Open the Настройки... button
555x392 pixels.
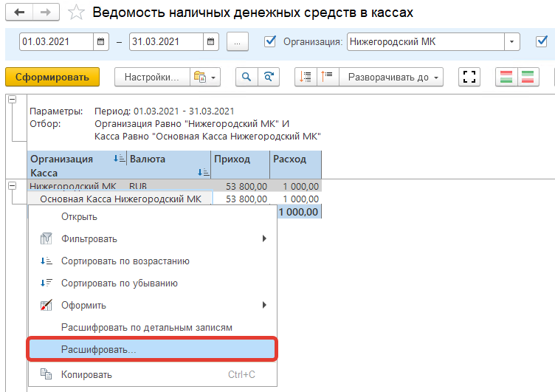(151, 77)
